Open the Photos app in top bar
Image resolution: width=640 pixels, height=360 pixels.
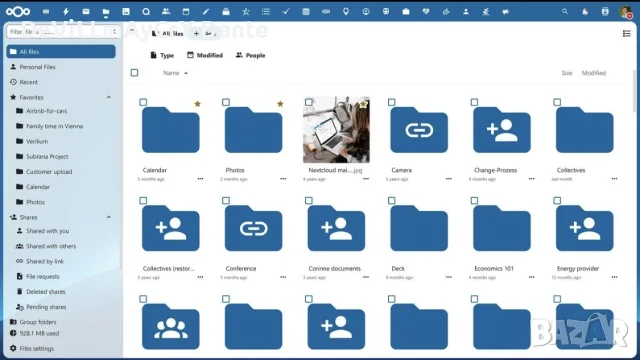coord(126,12)
